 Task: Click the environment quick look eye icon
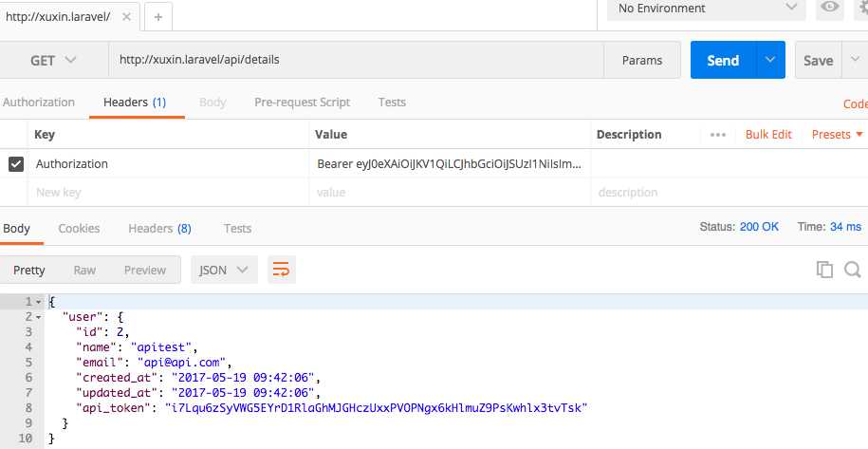click(x=829, y=8)
